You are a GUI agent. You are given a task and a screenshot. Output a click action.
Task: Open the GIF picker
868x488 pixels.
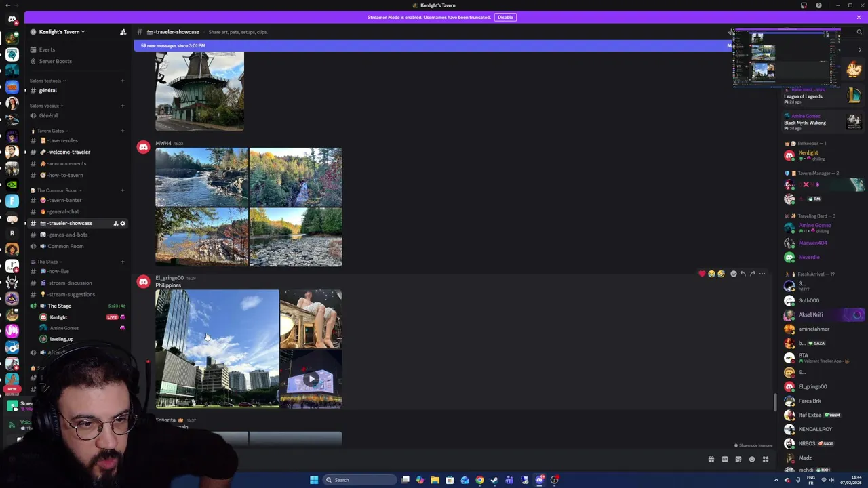725,460
